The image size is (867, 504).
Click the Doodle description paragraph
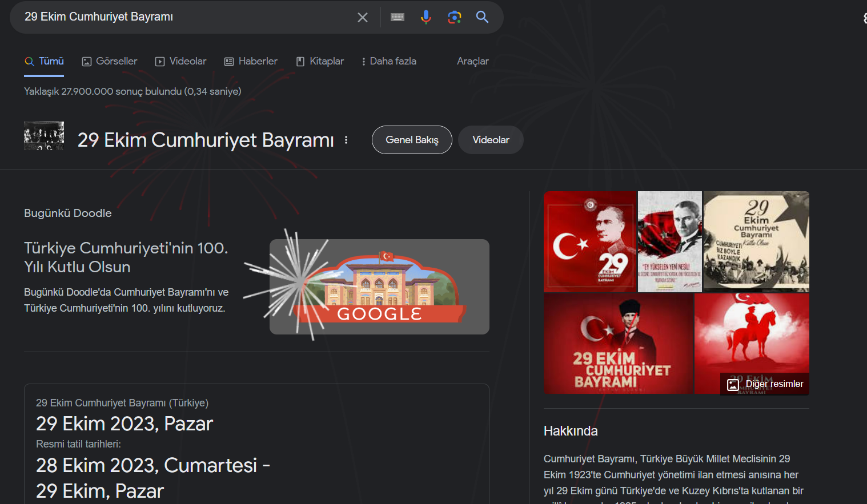(x=126, y=300)
